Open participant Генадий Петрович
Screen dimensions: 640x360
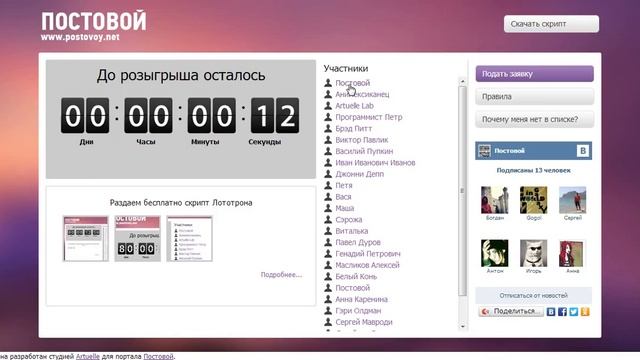(x=368, y=254)
